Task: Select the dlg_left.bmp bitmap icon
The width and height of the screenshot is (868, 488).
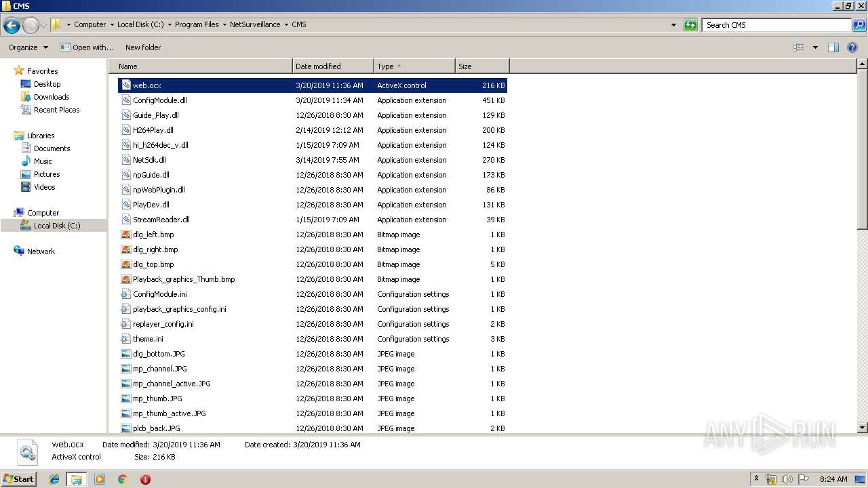Action: point(125,235)
